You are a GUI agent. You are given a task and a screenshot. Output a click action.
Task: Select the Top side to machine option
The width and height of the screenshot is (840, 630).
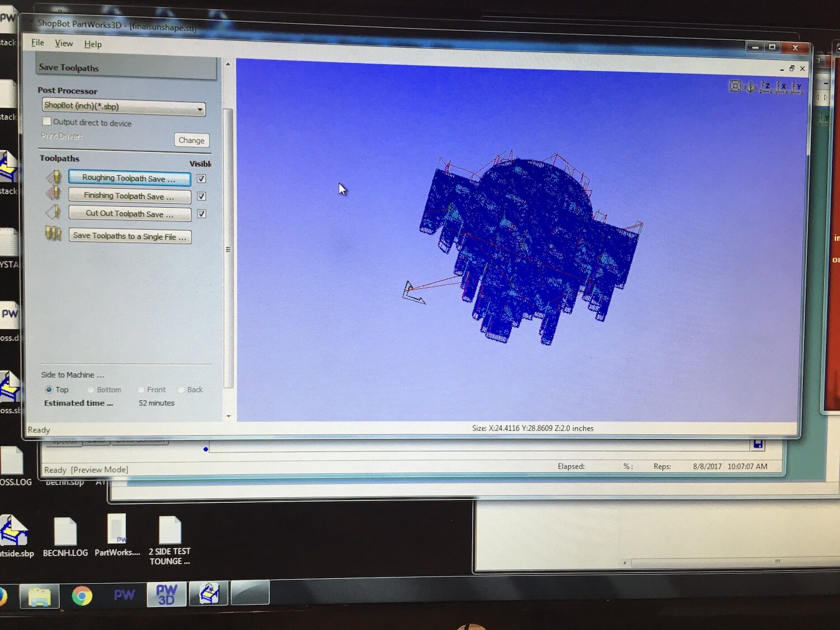49,389
